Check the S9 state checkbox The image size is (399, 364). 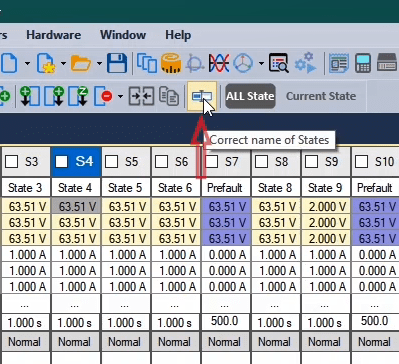[311, 162]
